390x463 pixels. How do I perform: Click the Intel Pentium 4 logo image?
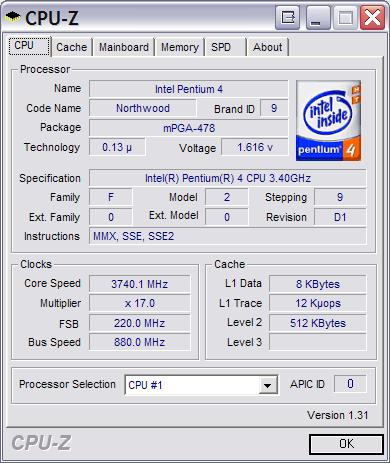tap(328, 121)
